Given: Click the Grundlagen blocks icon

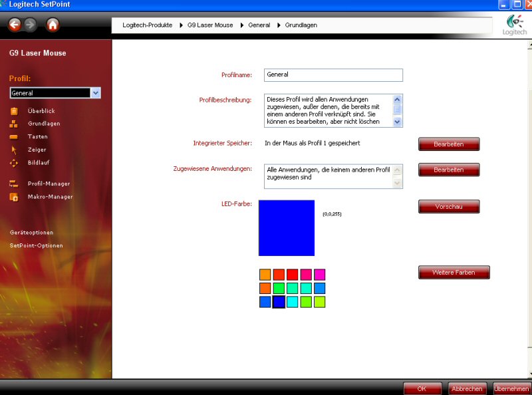Looking at the screenshot, I should [13, 124].
